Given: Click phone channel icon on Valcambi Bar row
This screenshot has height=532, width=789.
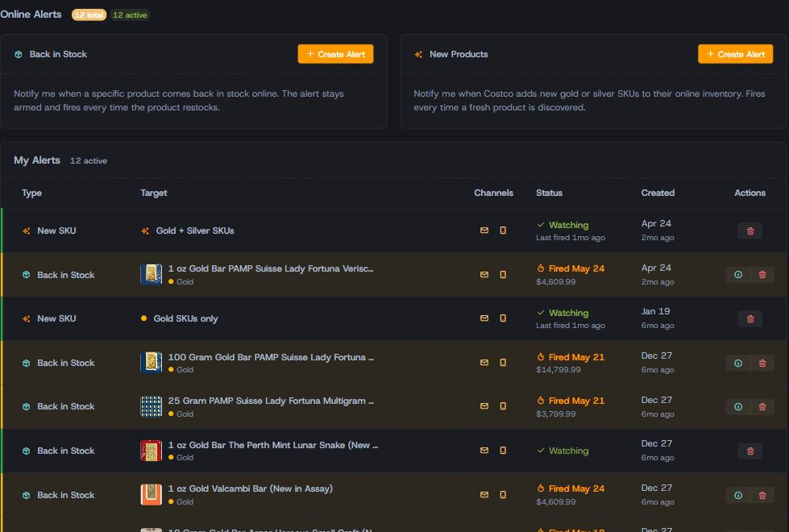Looking at the screenshot, I should (x=503, y=494).
